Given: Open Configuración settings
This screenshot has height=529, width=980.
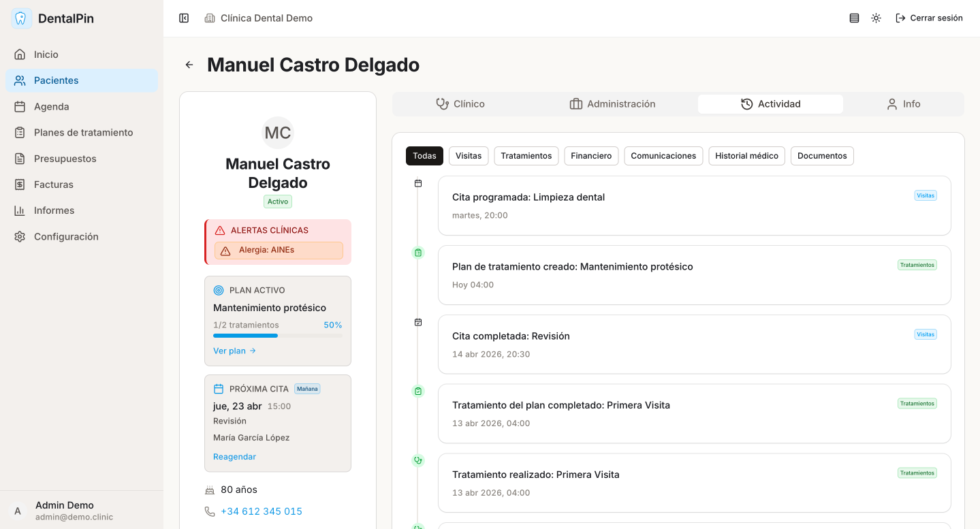Looking at the screenshot, I should tap(66, 237).
